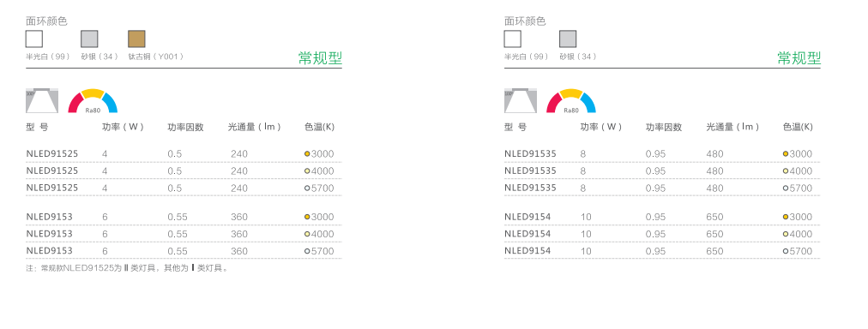Image resolution: width=868 pixels, height=329 pixels.
Task: Click the 光通量 (lm) header in the NLED91535 table
Action: pyautogui.click(x=733, y=127)
